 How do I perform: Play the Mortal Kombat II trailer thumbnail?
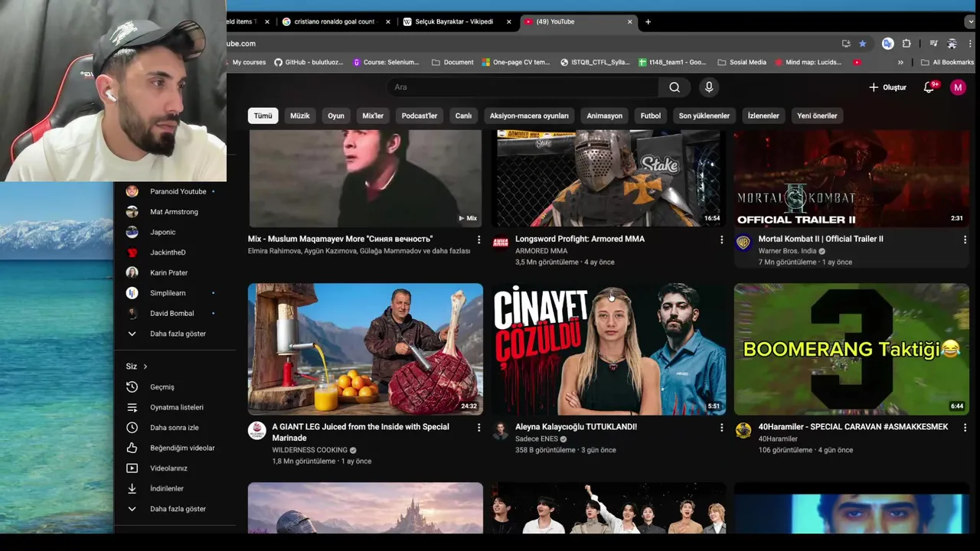point(851,178)
